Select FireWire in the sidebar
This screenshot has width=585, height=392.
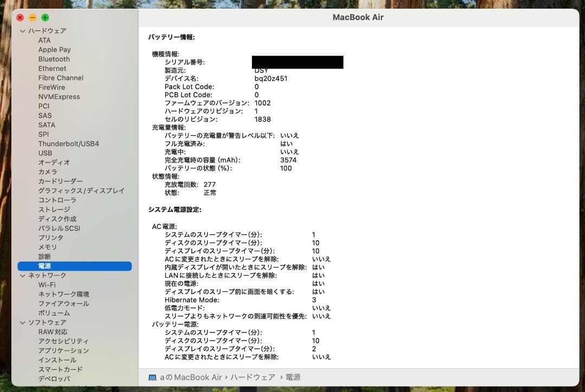[51, 87]
